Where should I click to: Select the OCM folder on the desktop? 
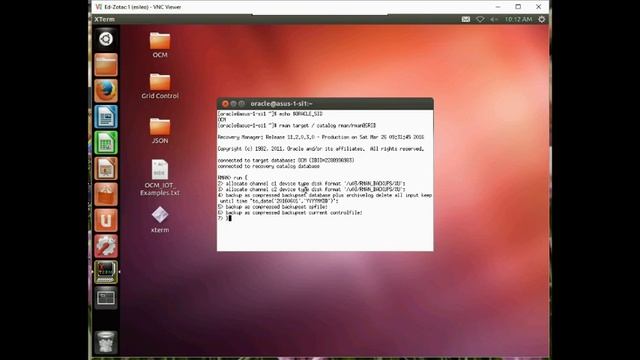click(160, 44)
